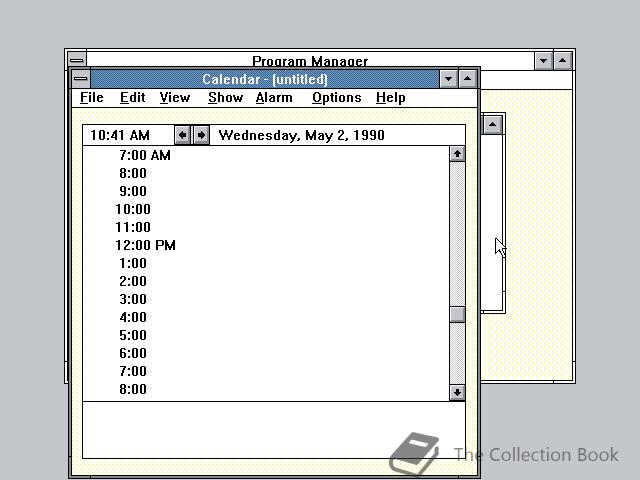
Task: Select the 10:00 appointment line
Action: (266, 209)
